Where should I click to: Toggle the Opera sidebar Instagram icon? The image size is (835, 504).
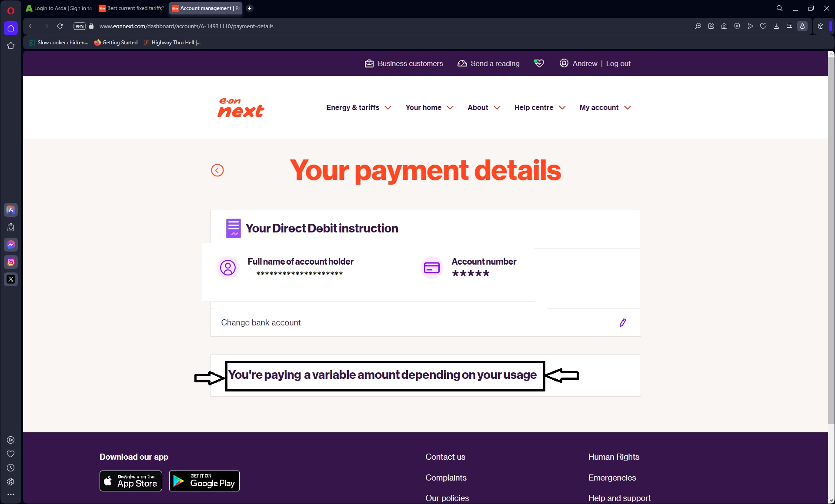click(x=11, y=262)
